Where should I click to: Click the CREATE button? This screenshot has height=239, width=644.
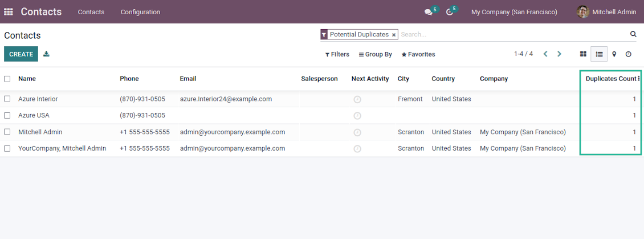(x=21, y=54)
